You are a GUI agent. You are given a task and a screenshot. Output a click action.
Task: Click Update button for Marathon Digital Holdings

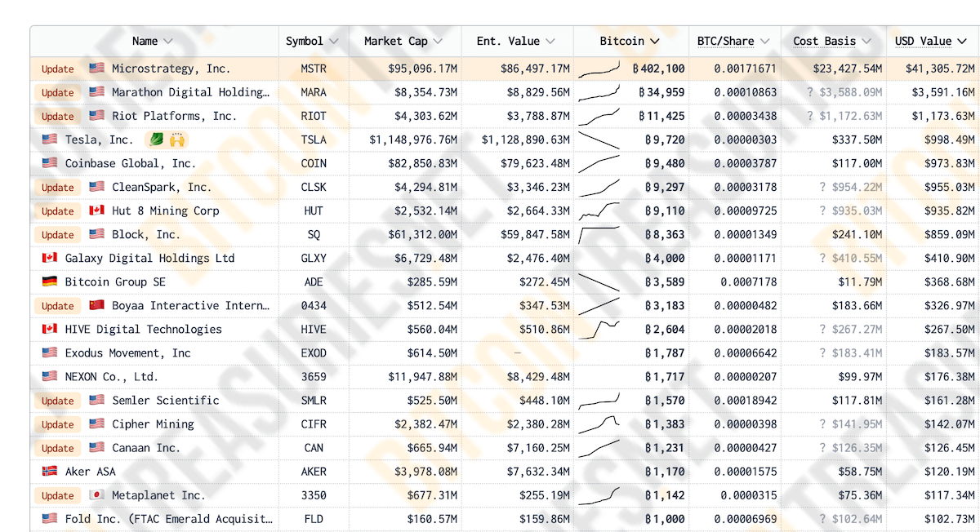(58, 93)
